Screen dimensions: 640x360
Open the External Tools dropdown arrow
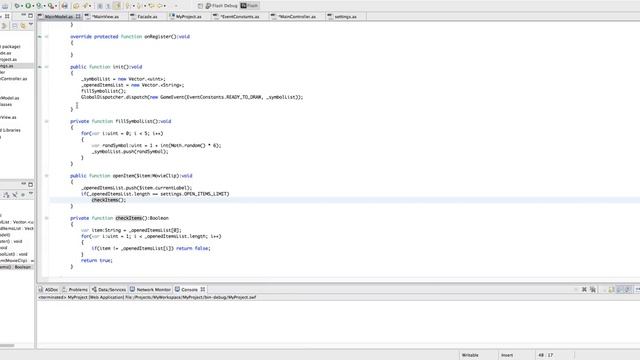[x=56, y=6]
